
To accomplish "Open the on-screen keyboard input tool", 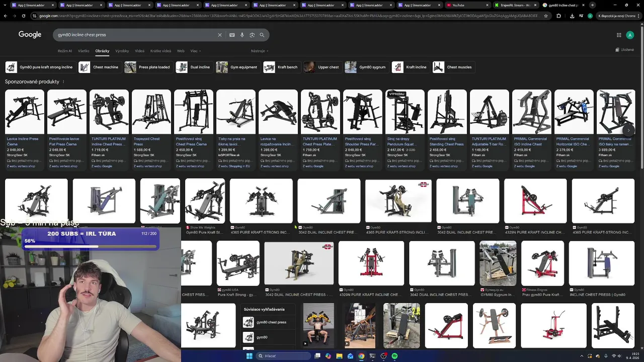I will [x=232, y=35].
